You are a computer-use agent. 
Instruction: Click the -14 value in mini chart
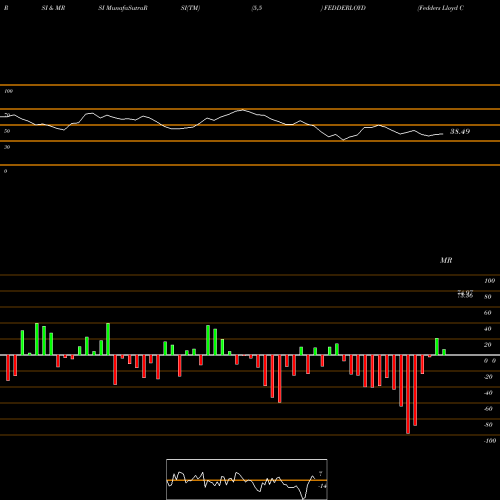[322, 486]
